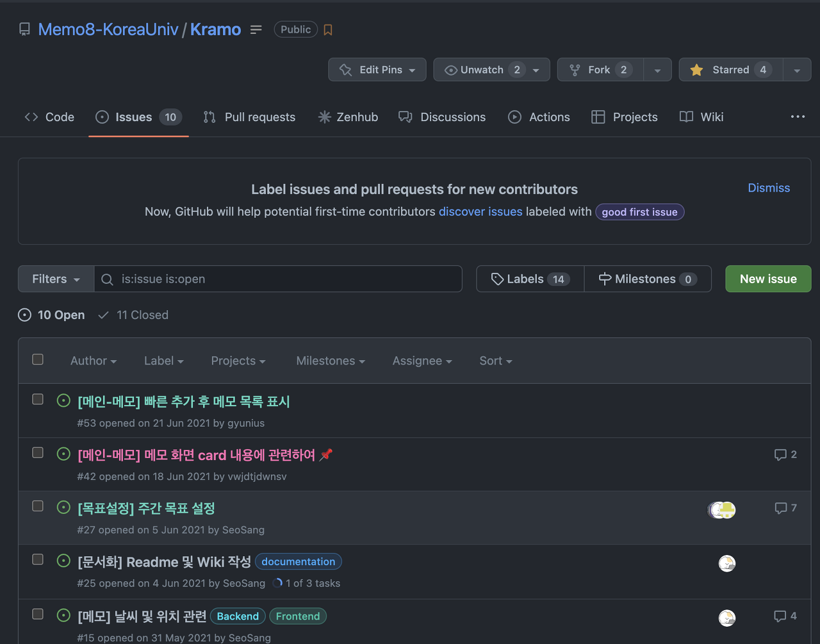Screen dimensions: 820x644
Task: Click the assignee avatars on issue #27
Action: click(722, 510)
